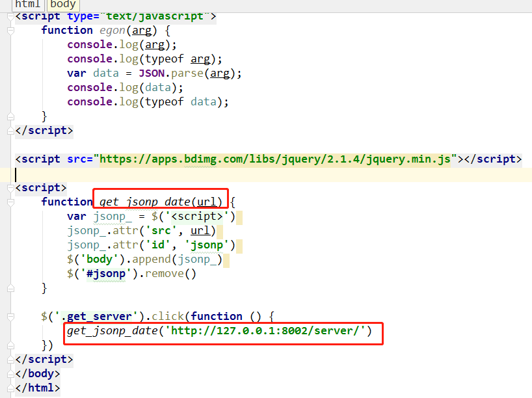Viewport: 532px width, 398px height.
Task: Click the last closing script tag fold marker
Action: [10, 360]
